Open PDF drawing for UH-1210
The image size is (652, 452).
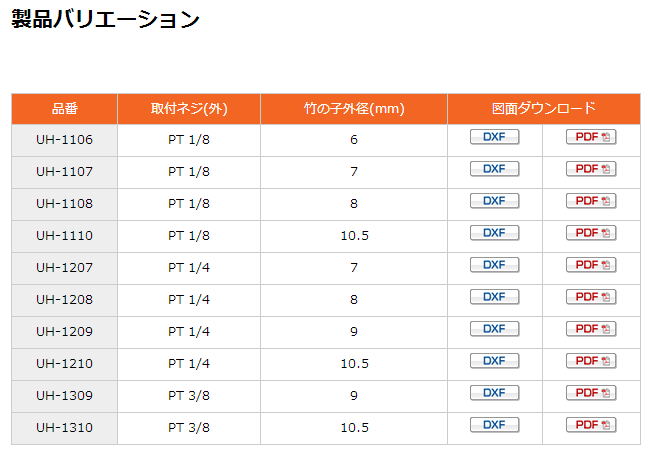(591, 361)
